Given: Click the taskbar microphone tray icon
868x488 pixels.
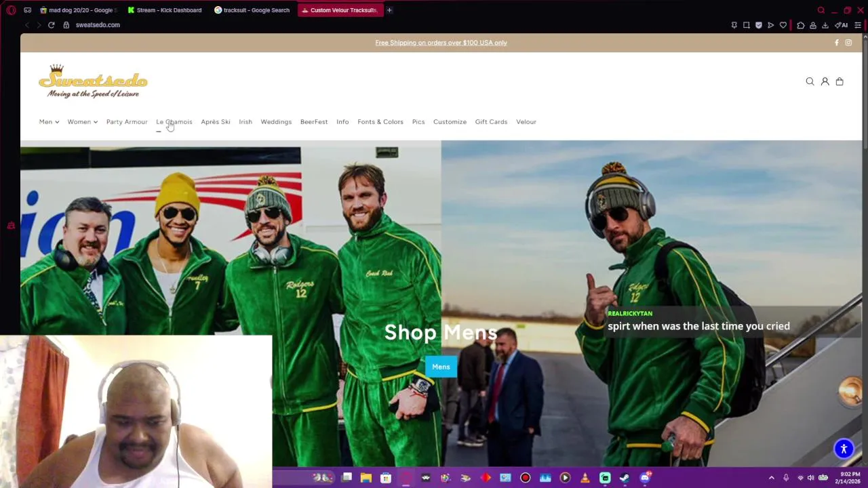Looking at the screenshot, I should pyautogui.click(x=786, y=478).
